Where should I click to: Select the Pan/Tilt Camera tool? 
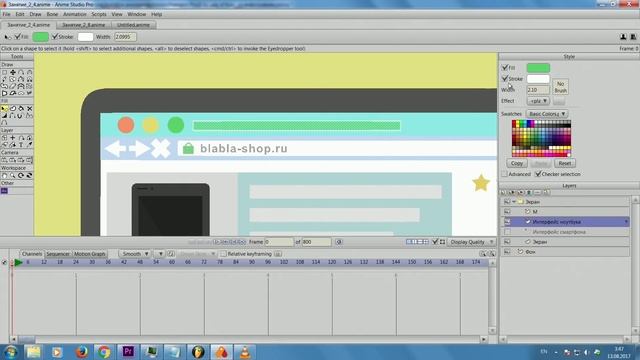[x=29, y=160]
